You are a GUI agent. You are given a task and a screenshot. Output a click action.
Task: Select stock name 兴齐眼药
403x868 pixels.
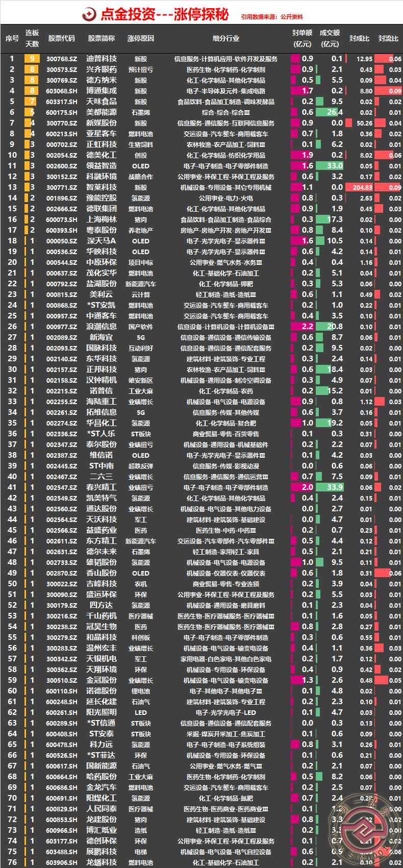pyautogui.click(x=102, y=69)
